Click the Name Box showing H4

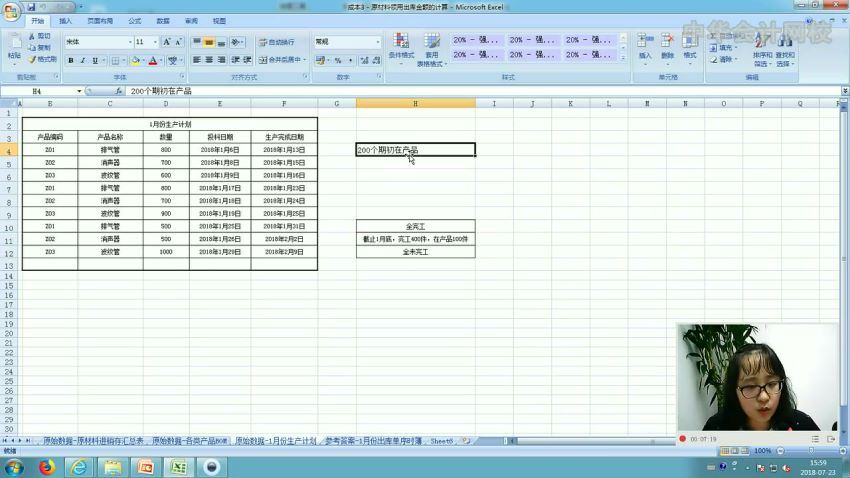coord(37,91)
